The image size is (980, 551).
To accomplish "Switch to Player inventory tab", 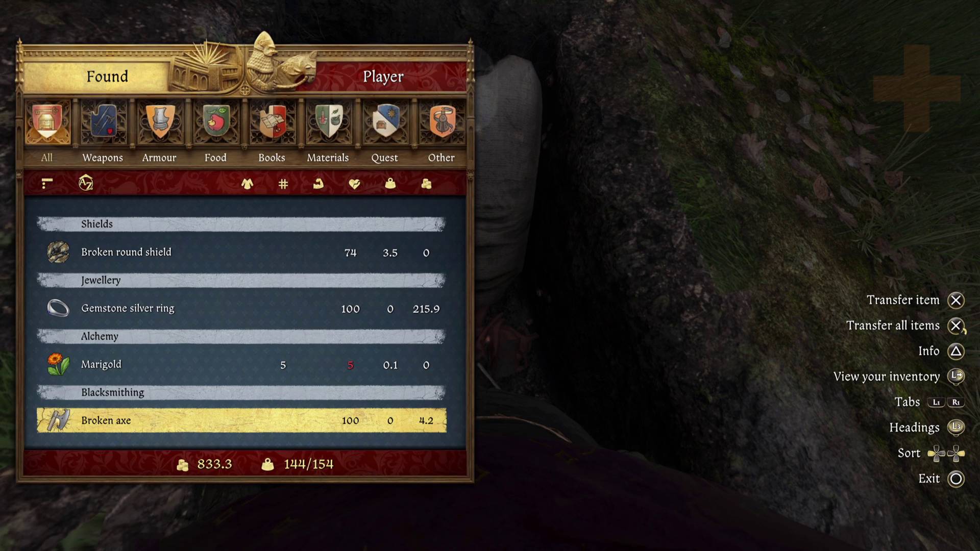I will coord(383,77).
